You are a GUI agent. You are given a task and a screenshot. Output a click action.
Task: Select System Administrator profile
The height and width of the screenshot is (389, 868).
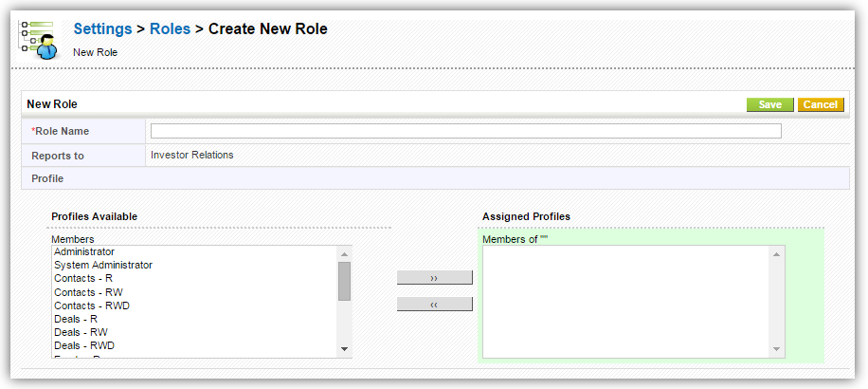coord(103,266)
